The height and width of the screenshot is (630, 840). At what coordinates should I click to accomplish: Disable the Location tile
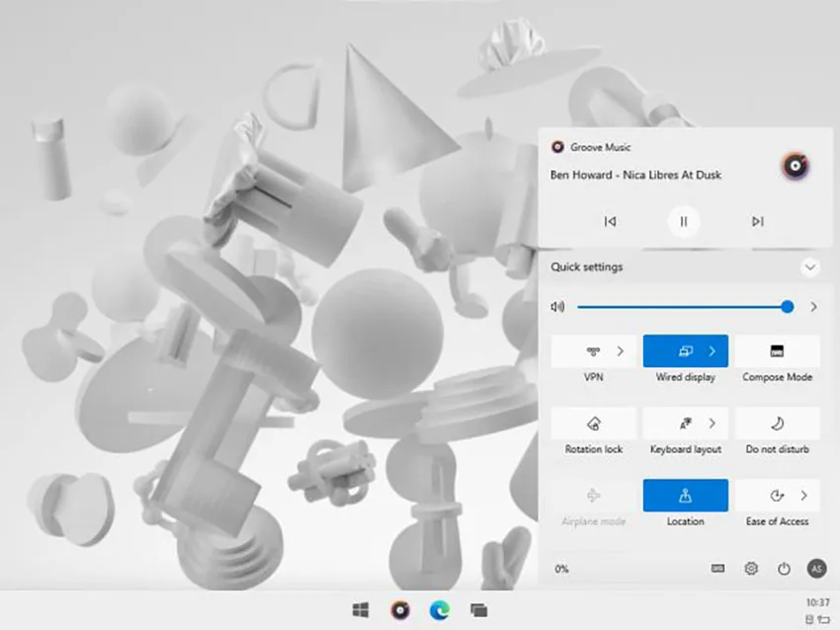tap(685, 496)
